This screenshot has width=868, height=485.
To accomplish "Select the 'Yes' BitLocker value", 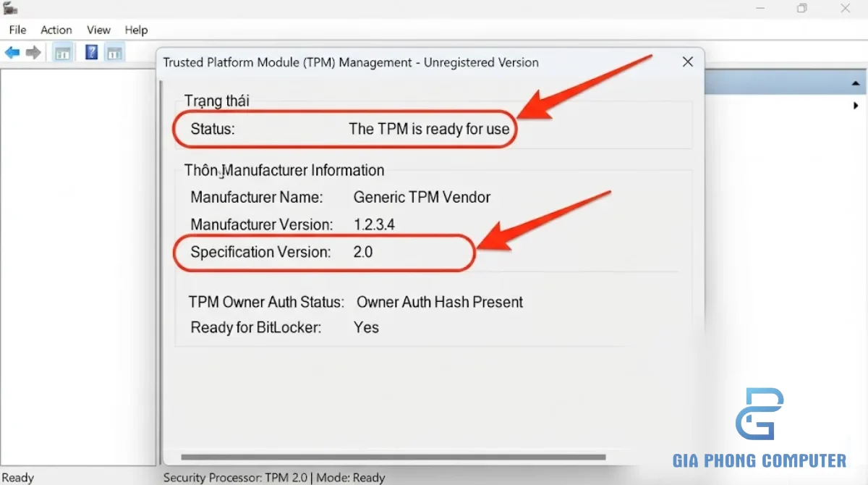I will [366, 327].
